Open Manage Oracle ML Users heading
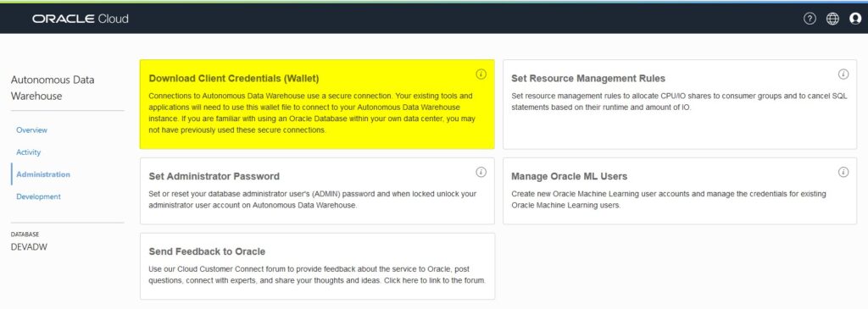This screenshot has width=868, height=309. 569,176
